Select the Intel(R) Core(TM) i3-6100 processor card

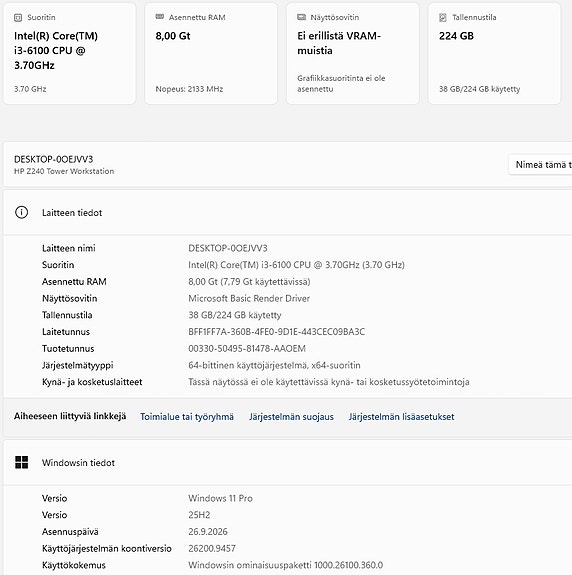pos(69,54)
